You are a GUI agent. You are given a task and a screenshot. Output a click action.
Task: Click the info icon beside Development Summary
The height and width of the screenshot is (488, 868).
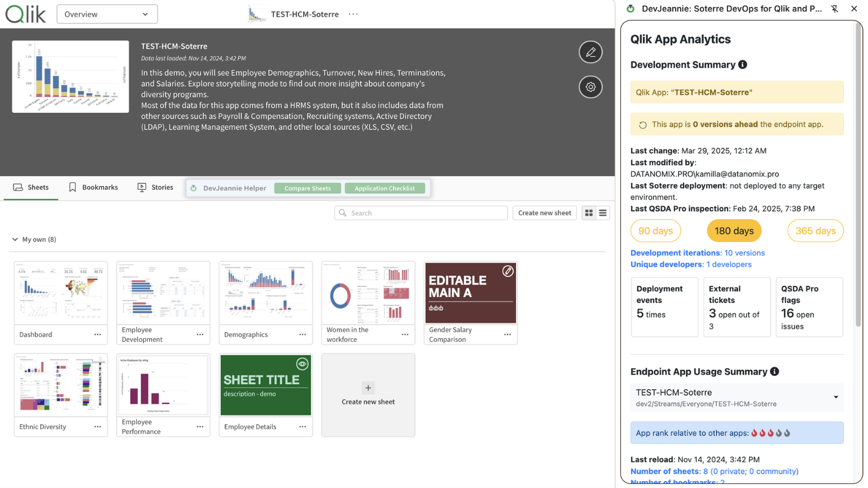(743, 65)
